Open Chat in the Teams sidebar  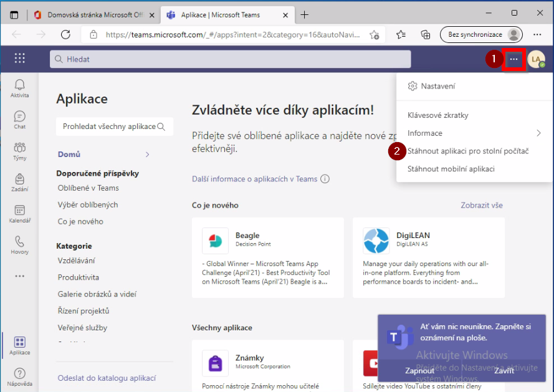(x=19, y=120)
